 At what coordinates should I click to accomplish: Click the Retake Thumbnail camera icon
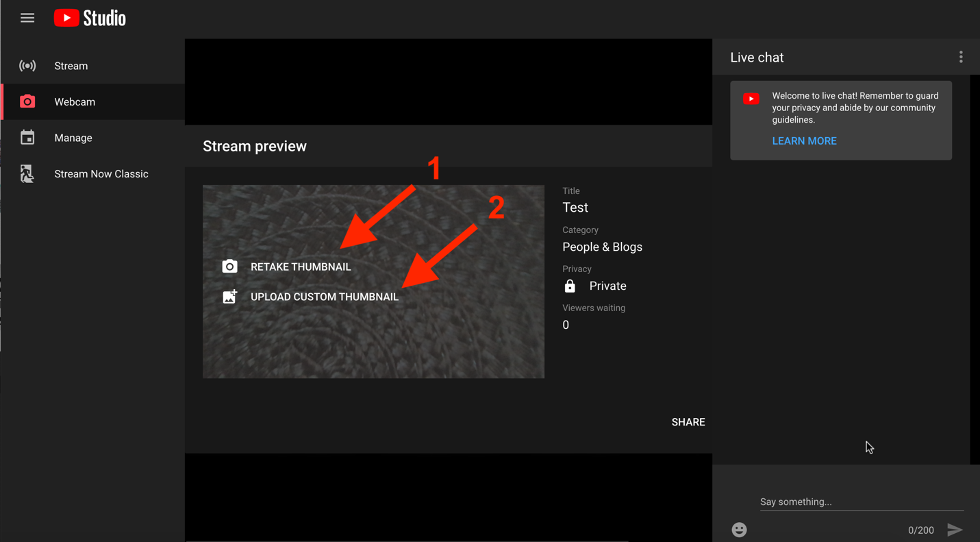(230, 267)
